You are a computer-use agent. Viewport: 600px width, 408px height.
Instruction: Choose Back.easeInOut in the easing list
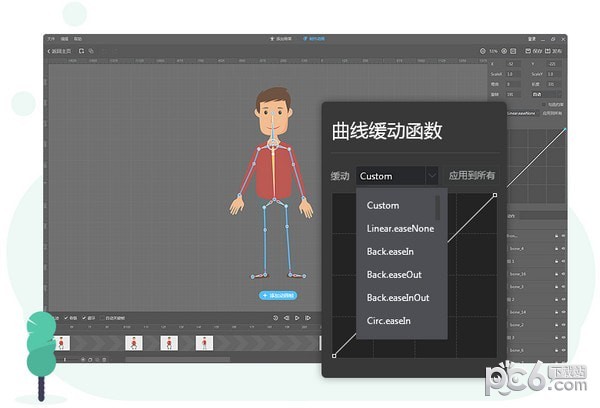click(397, 298)
